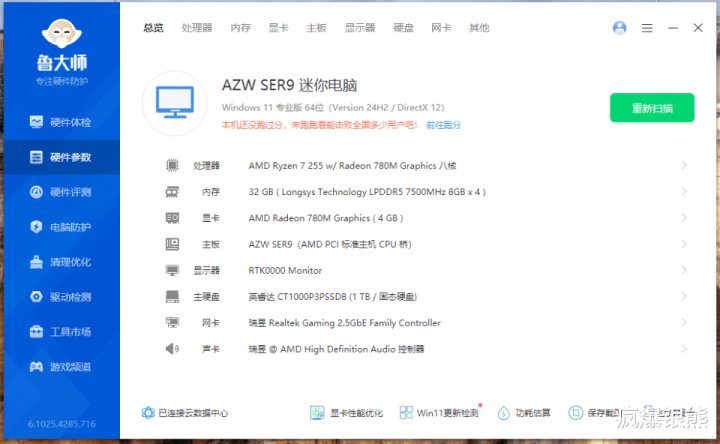This screenshot has height=444, width=720.
Task: Open 硬件体检 in the sidebar
Action: coord(60,122)
